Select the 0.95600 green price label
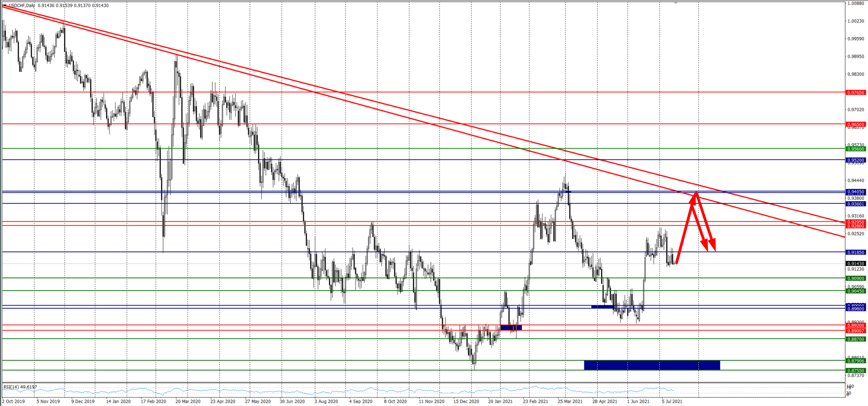 click(855, 149)
